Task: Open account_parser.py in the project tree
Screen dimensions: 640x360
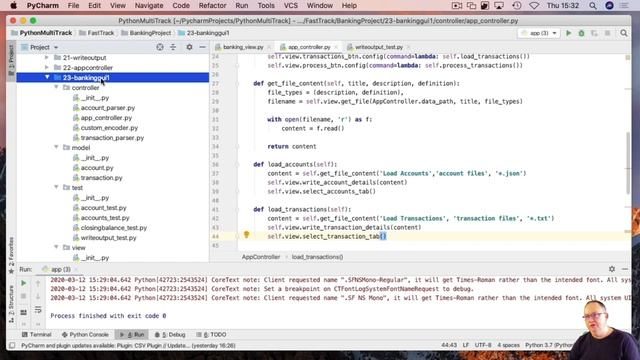Action: pyautogui.click(x=108, y=108)
